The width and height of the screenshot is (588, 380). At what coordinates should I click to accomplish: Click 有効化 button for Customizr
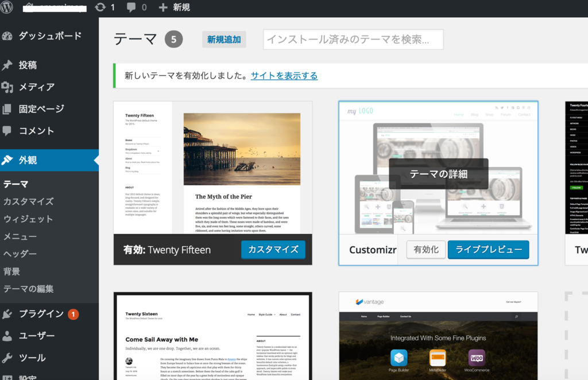426,250
